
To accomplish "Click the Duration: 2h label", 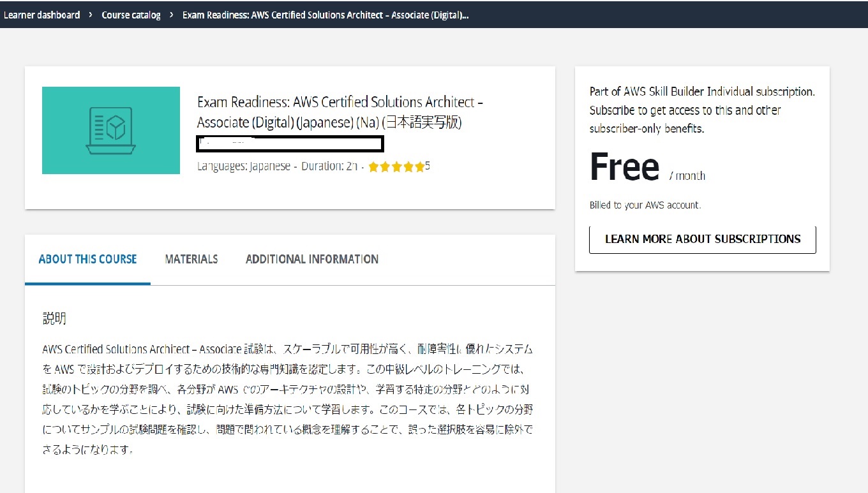I will tap(329, 166).
